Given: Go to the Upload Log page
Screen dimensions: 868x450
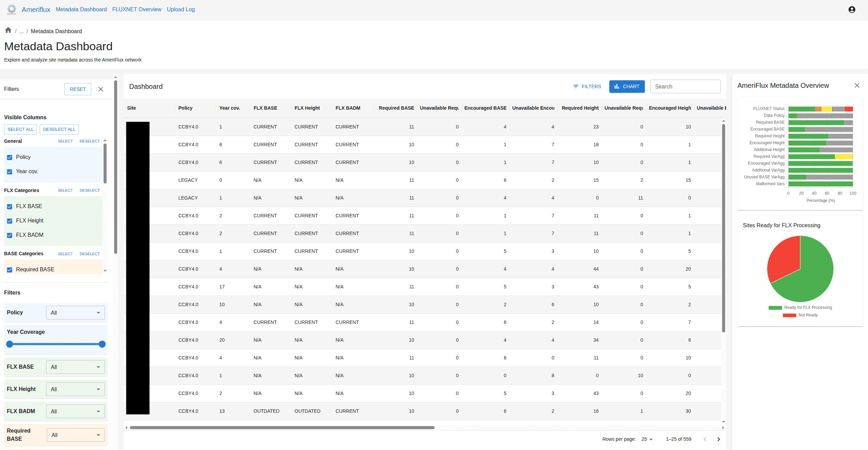Looking at the screenshot, I should point(181,10).
